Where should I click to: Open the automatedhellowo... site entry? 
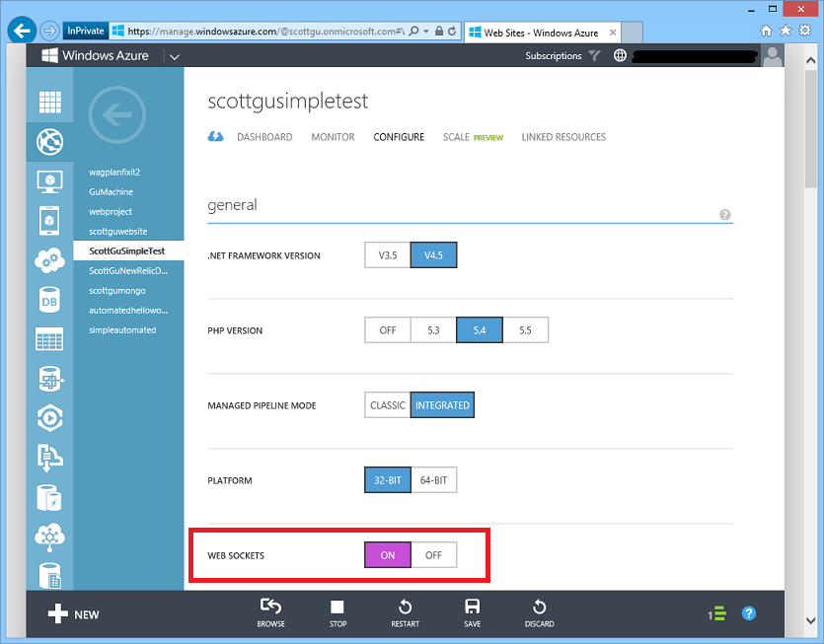coord(128,311)
